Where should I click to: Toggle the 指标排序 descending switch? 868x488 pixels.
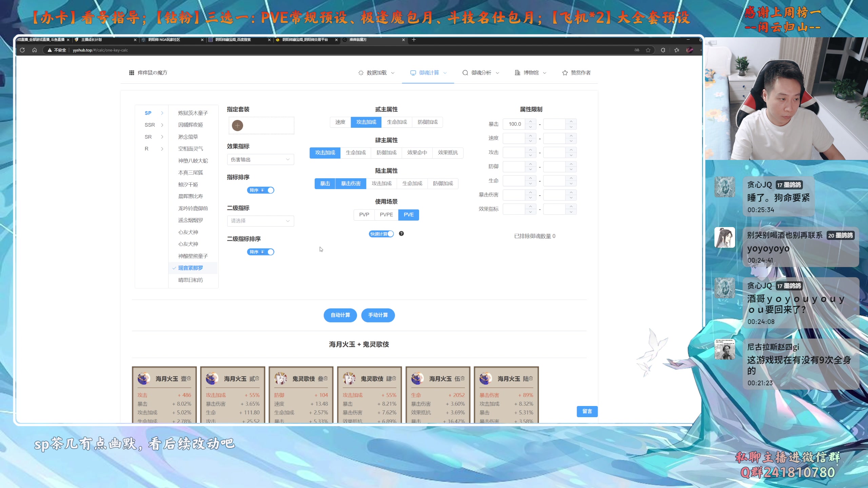260,190
